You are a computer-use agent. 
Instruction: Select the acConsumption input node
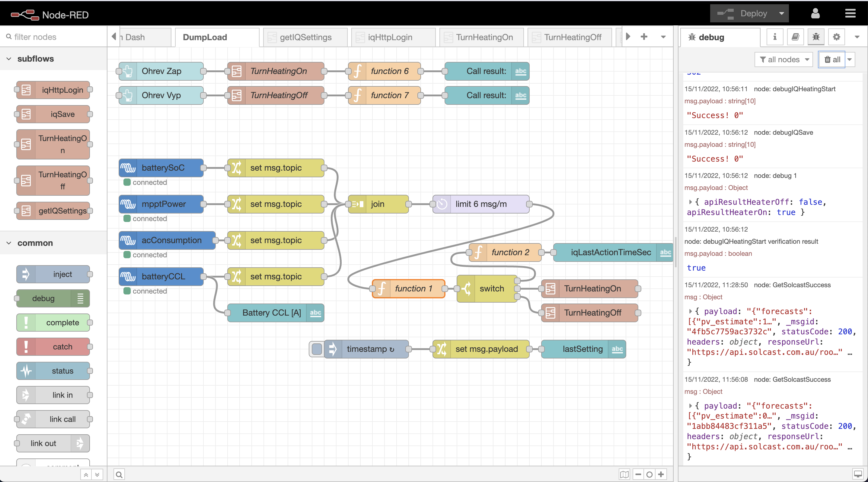[168, 240]
